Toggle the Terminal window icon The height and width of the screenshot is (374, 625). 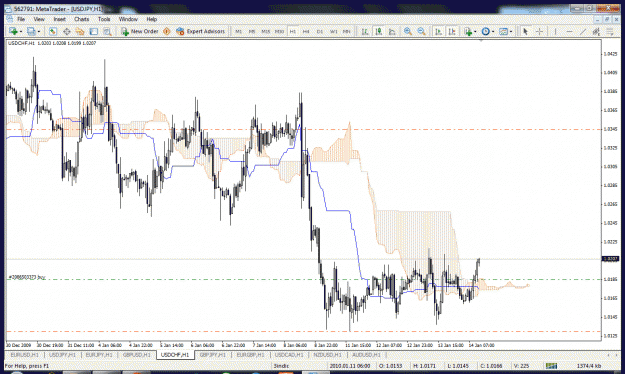click(94, 31)
